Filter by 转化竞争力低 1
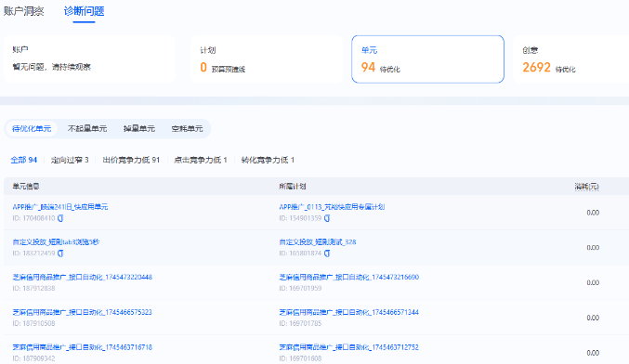Screen dimensions: 629x364 (x=268, y=160)
